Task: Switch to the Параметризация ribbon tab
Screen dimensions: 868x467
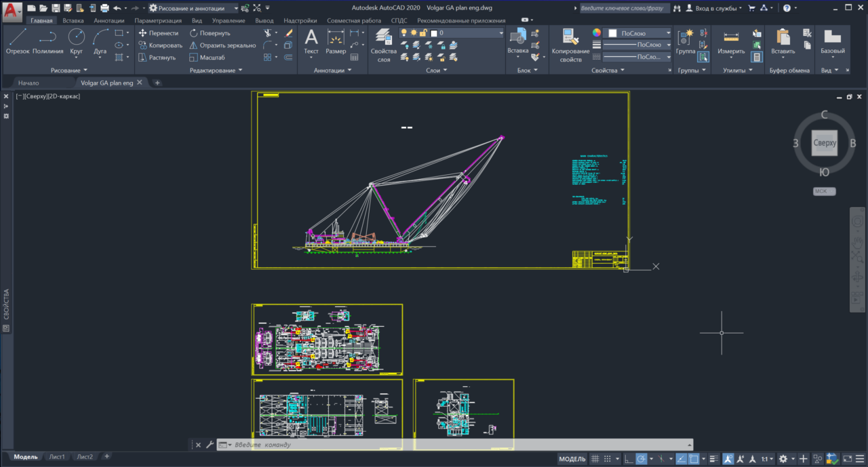Action: [x=158, y=20]
